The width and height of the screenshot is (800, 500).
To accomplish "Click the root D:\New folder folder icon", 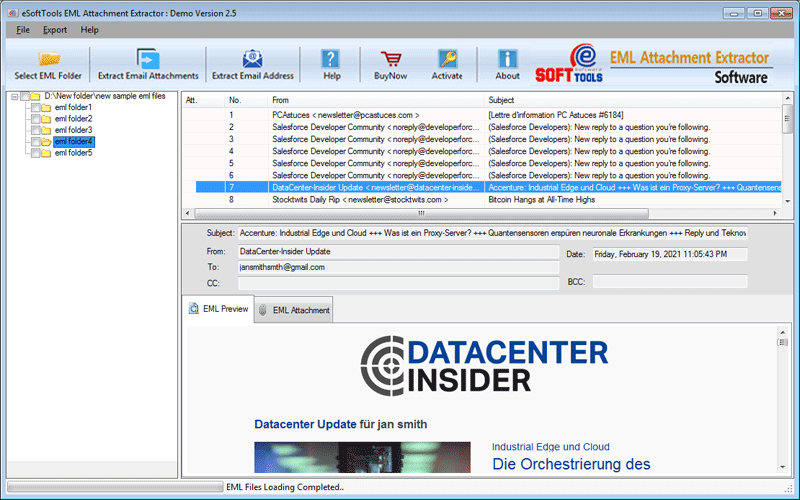I will tap(35, 96).
